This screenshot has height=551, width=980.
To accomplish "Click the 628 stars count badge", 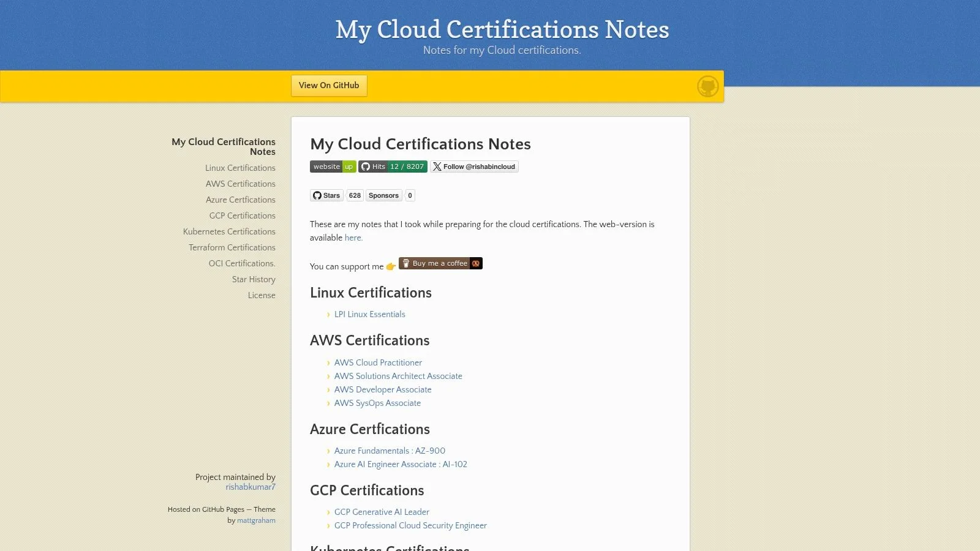I will (355, 195).
